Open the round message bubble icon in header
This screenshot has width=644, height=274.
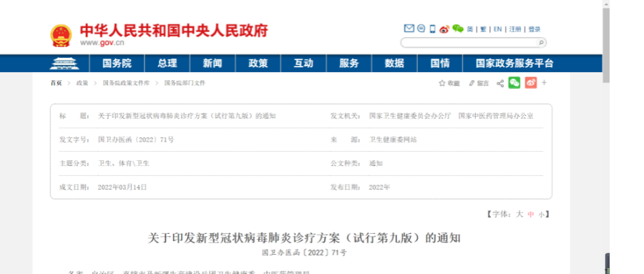click(x=421, y=29)
